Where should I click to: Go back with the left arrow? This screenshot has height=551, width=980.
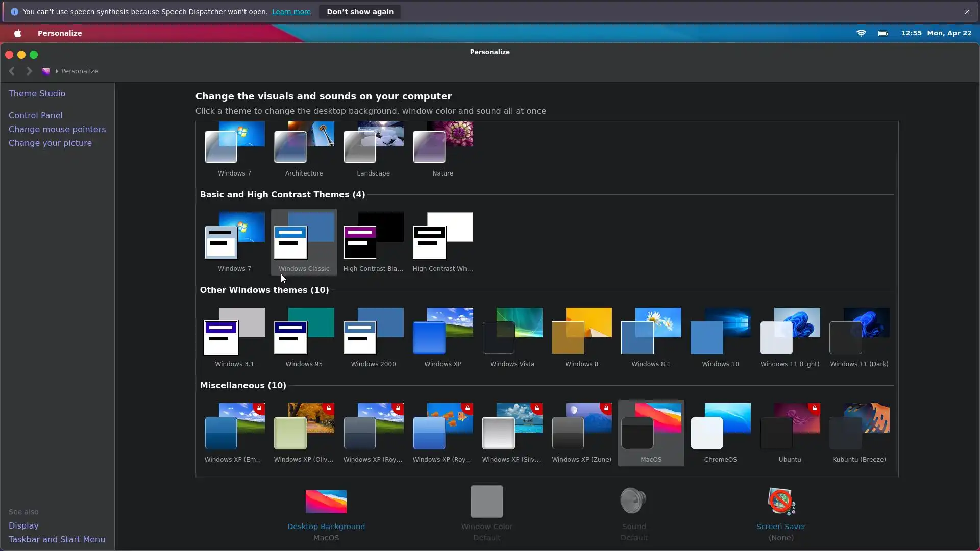tap(12, 71)
